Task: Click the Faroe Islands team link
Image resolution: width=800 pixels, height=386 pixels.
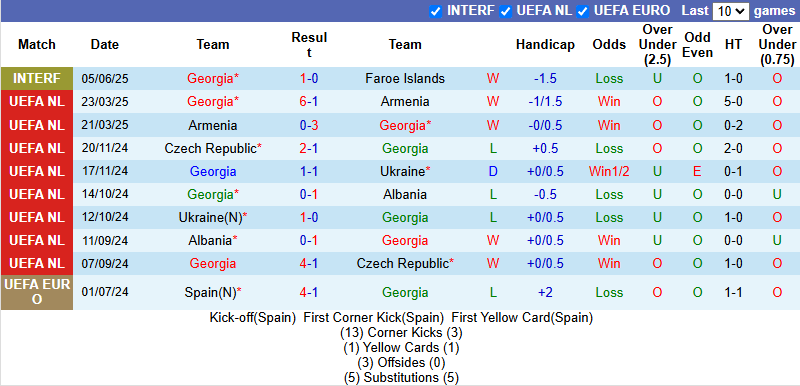Action: tap(405, 79)
